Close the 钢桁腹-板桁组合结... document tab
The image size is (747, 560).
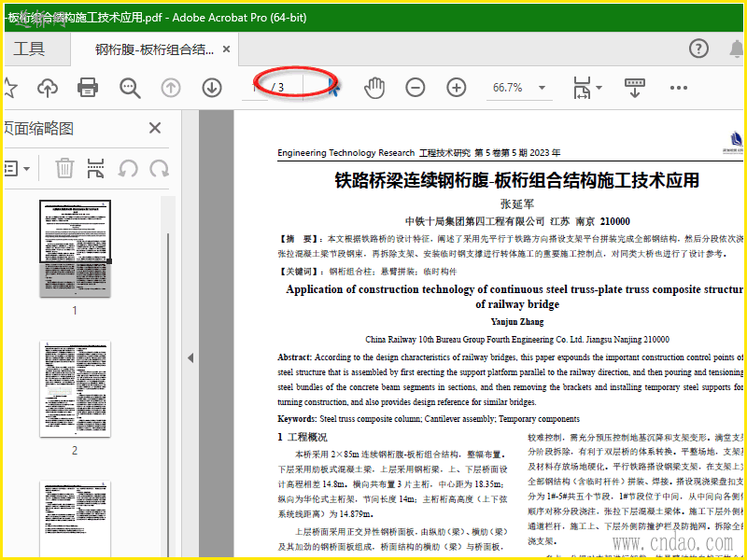click(227, 49)
